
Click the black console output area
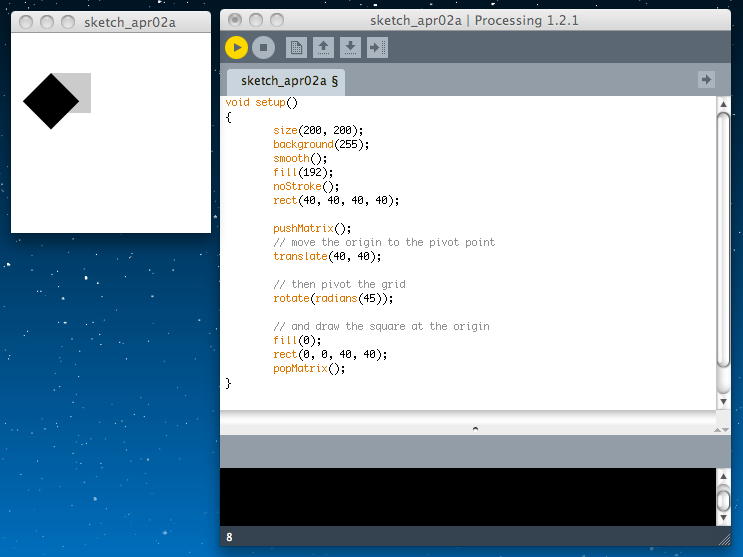pos(465,496)
